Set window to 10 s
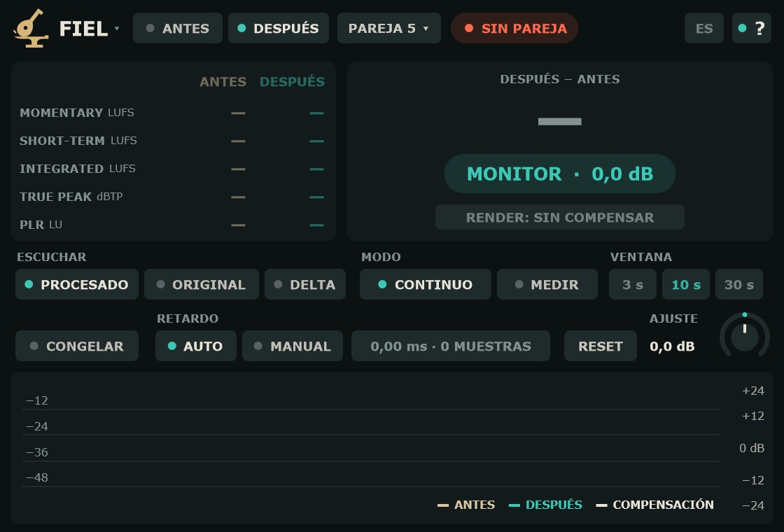This screenshot has height=532, width=784. 686,284
